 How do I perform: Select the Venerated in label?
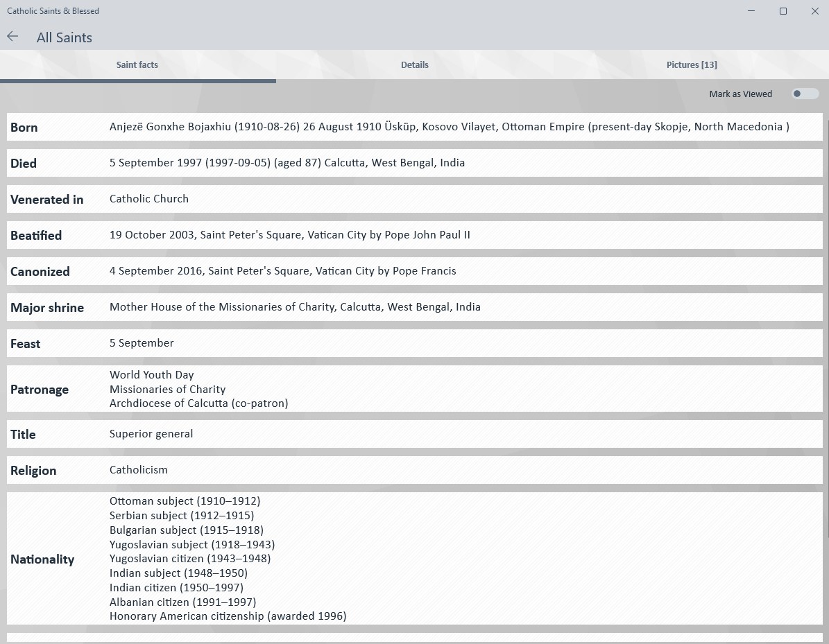[46, 199]
